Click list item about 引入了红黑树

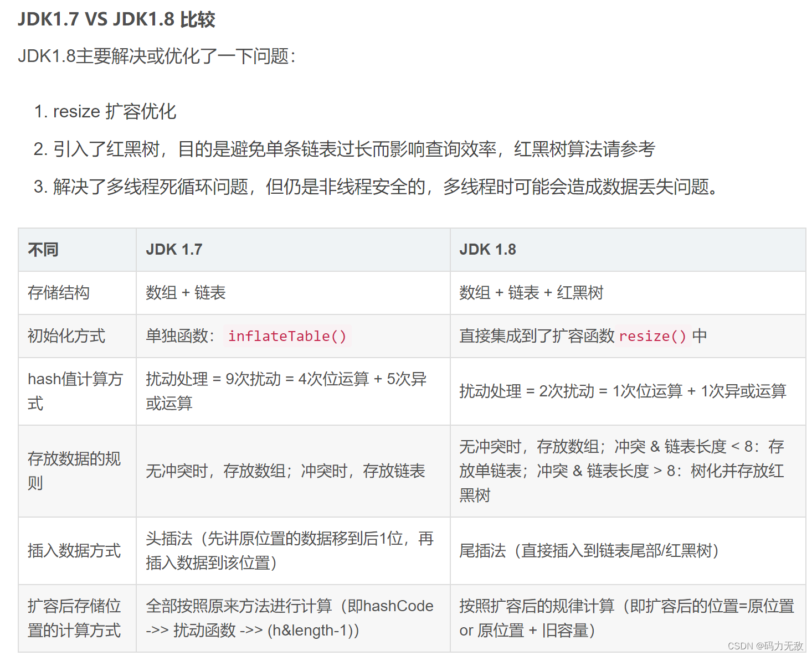click(x=354, y=149)
